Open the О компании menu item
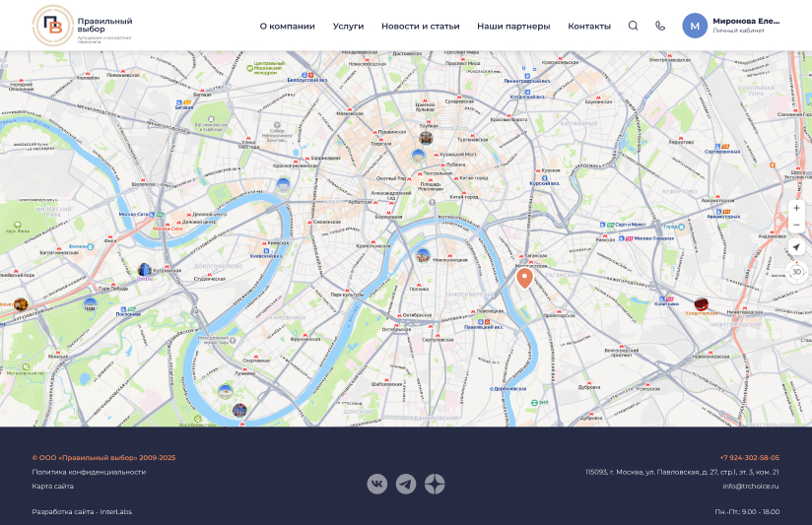This screenshot has height=525, width=812. (x=288, y=26)
